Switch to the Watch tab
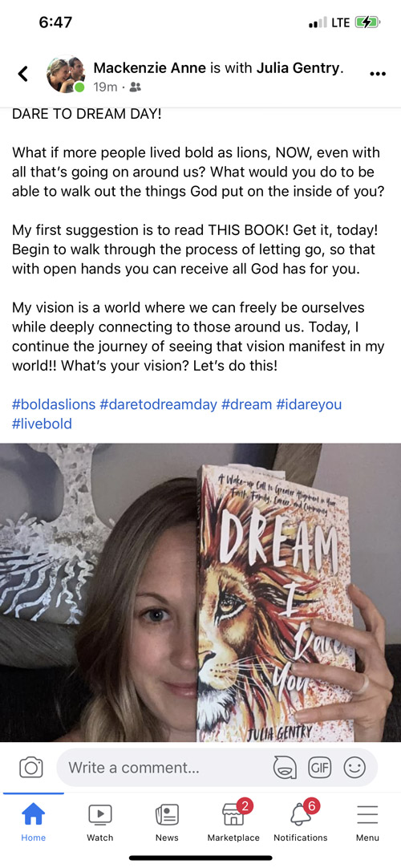Viewport: 401px width, 868px height. 100,821
